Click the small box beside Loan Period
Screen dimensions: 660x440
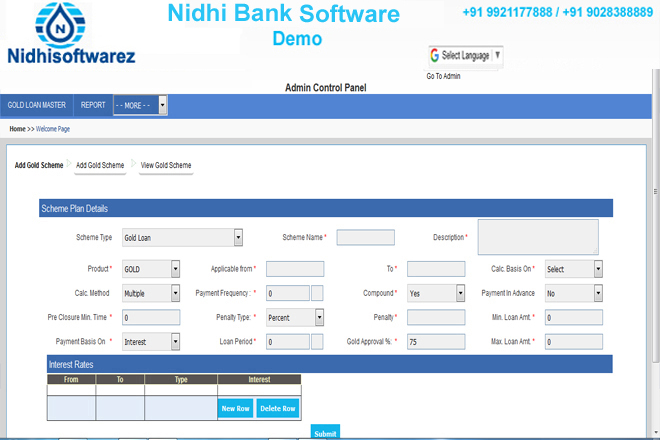317,342
